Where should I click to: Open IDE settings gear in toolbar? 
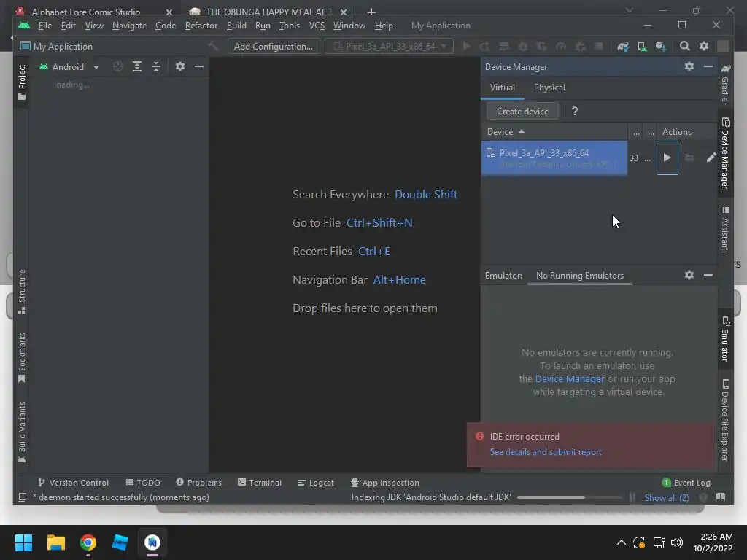coord(704,46)
